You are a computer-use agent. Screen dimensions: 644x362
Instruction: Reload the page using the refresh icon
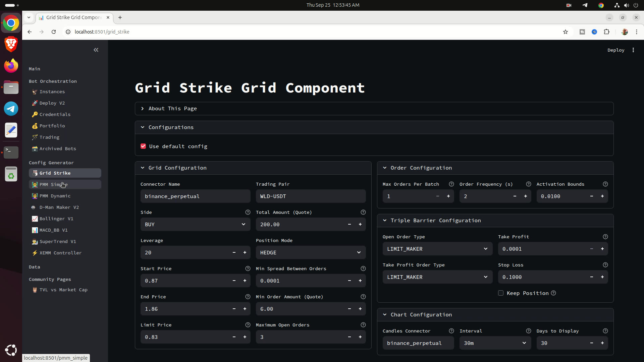(x=54, y=32)
